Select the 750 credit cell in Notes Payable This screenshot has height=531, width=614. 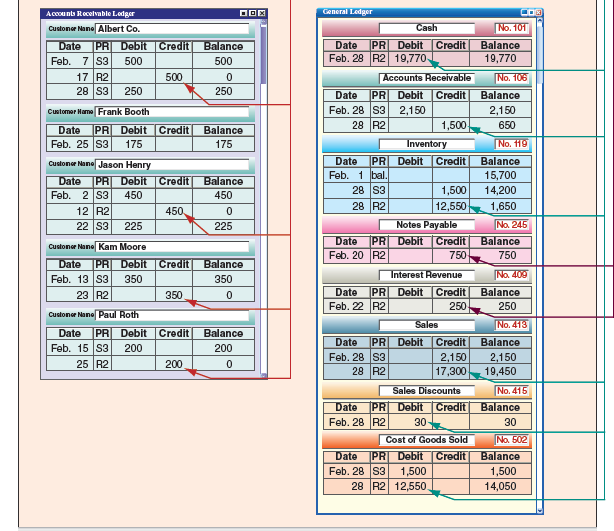451,256
